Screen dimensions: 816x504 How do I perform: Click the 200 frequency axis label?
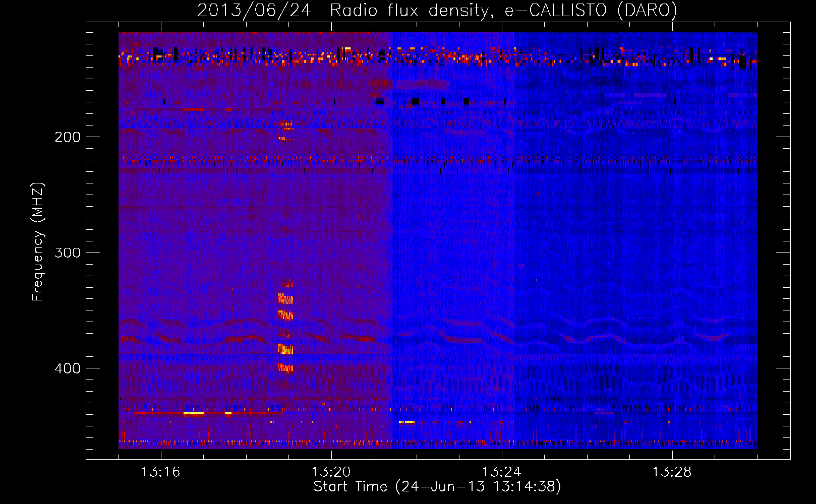click(68, 137)
